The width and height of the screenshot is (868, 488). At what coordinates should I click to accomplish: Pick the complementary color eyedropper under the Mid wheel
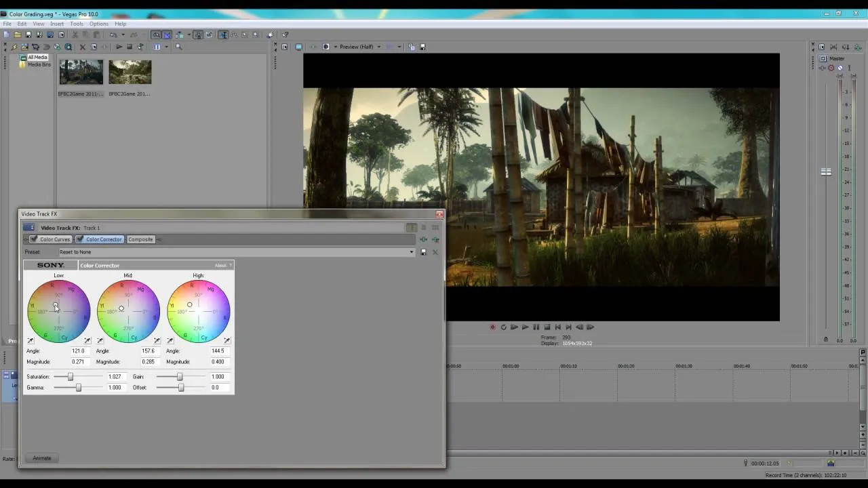[x=100, y=340]
